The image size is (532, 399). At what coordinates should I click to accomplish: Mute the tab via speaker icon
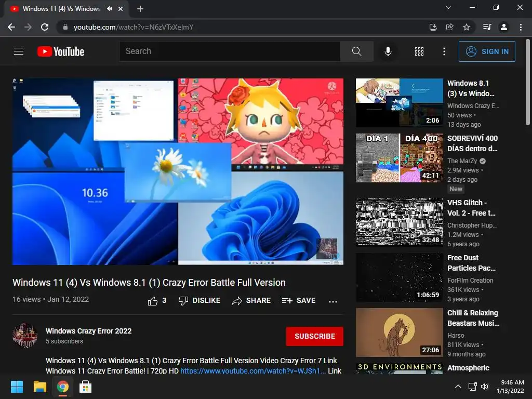click(x=109, y=9)
